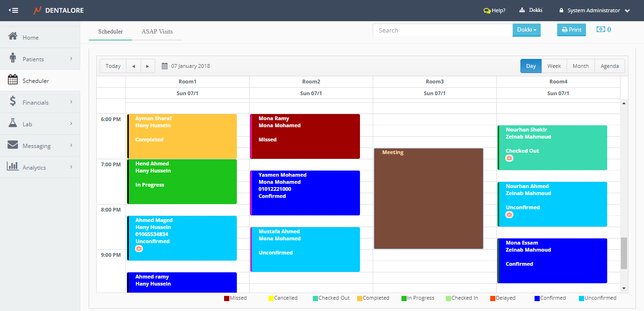Click the Print button

tap(571, 30)
